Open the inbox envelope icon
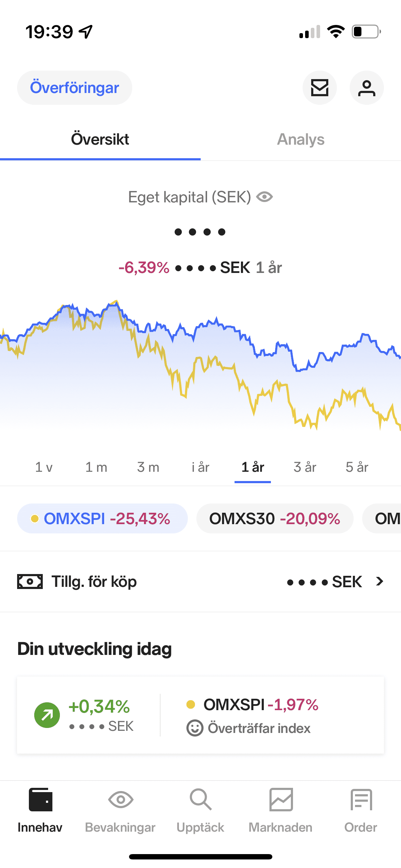The image size is (401, 868). coord(320,88)
